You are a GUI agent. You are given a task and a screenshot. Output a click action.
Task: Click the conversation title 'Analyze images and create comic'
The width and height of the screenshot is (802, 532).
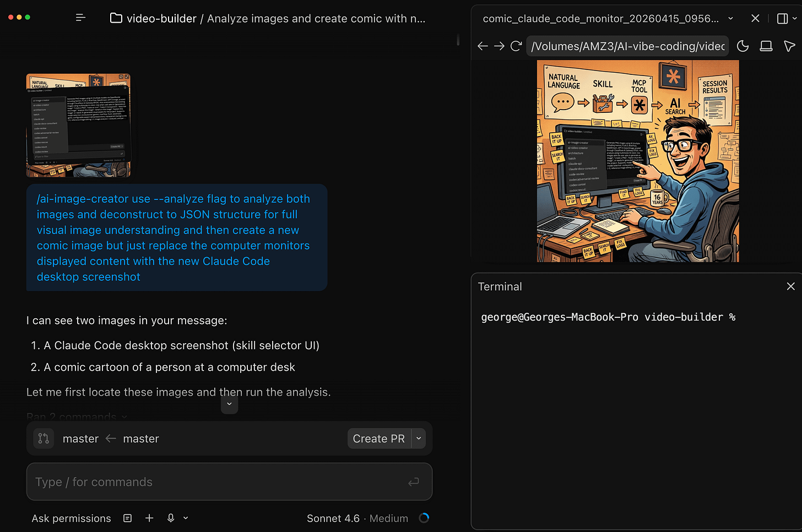pyautogui.click(x=316, y=19)
